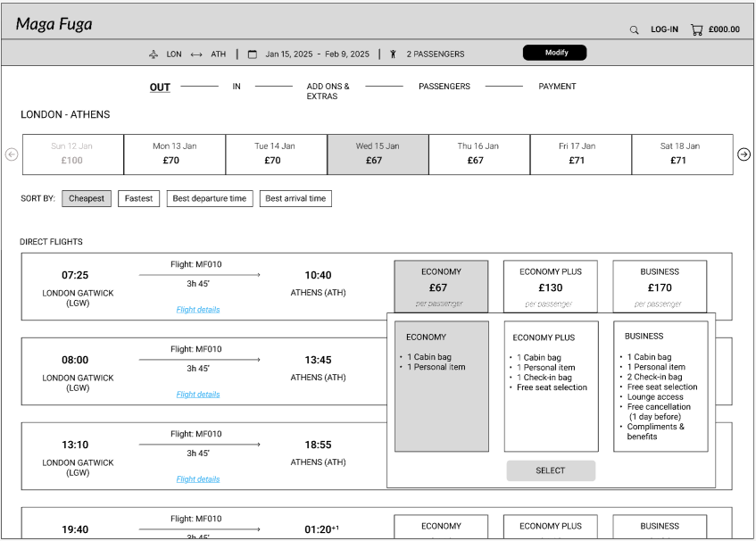756x541 pixels.
Task: Collapse Economy £67 fare option
Action: coord(441,286)
